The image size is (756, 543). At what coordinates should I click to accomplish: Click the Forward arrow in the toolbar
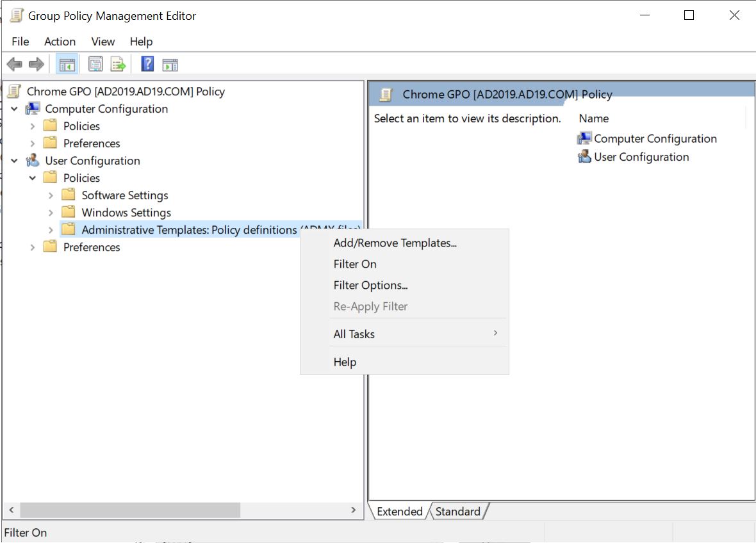pos(37,64)
